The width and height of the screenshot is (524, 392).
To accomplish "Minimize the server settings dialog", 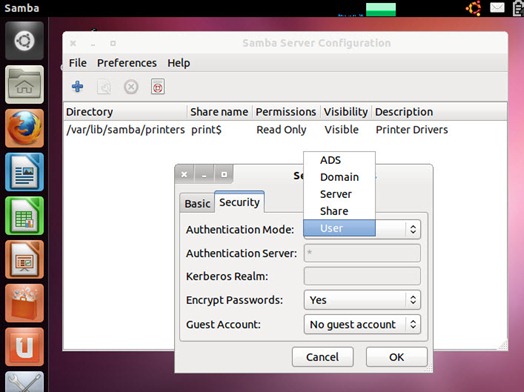I will pos(204,174).
